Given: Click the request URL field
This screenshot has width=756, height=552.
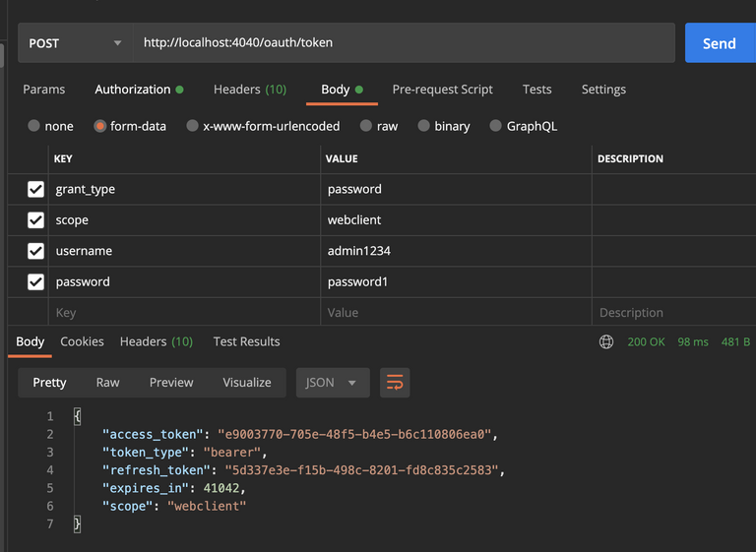Looking at the screenshot, I should pos(404,43).
